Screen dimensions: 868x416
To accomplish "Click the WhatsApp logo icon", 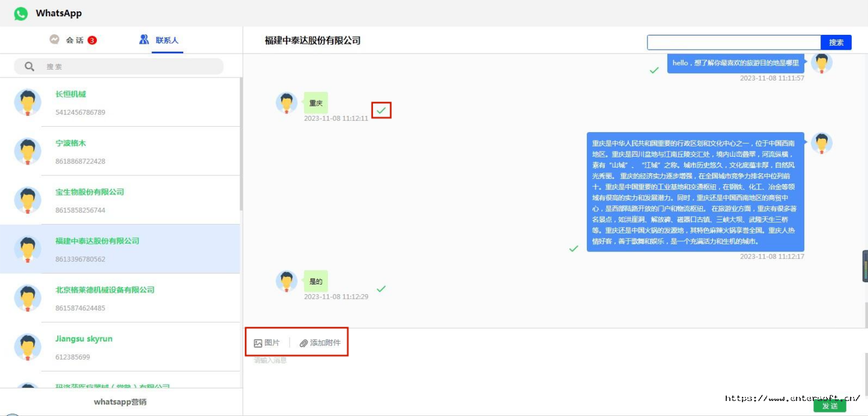I will pyautogui.click(x=21, y=13).
